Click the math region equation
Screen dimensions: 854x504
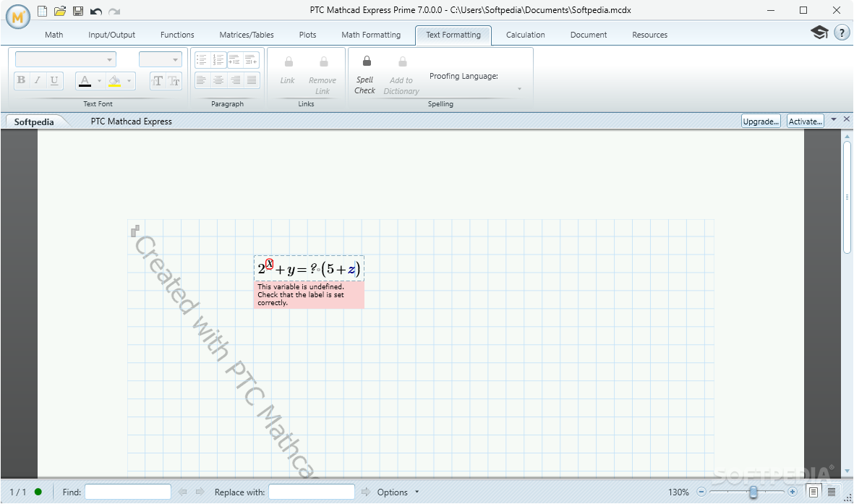(309, 268)
